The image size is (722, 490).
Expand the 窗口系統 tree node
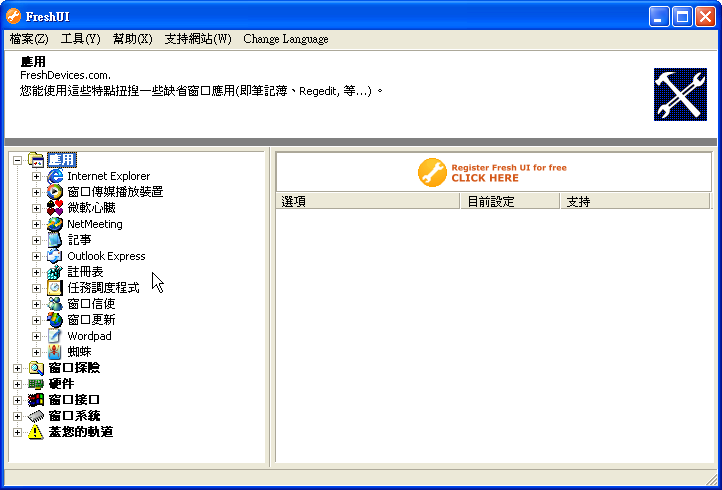pyautogui.click(x=17, y=416)
